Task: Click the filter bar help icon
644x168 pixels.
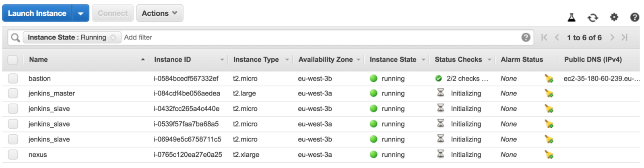Action: click(525, 37)
